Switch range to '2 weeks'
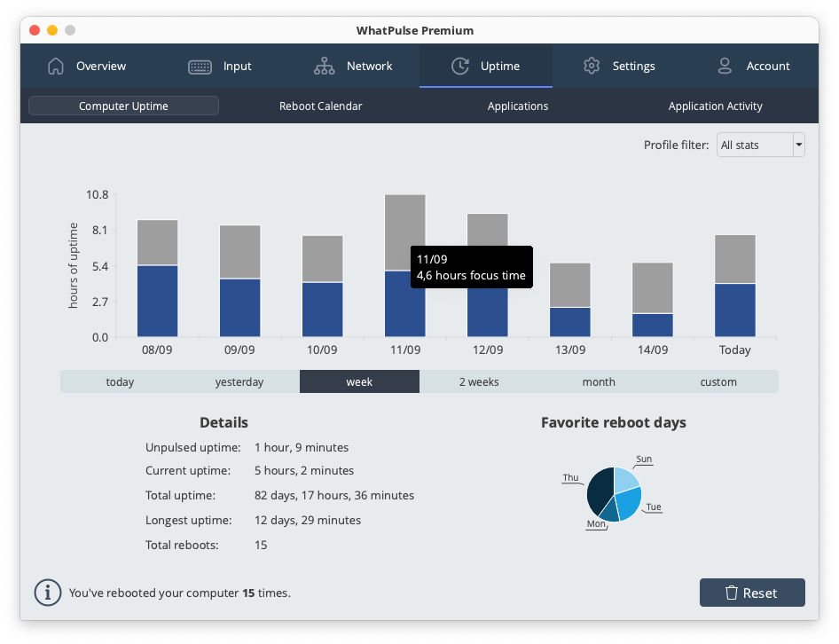839x644 pixels. click(x=479, y=382)
